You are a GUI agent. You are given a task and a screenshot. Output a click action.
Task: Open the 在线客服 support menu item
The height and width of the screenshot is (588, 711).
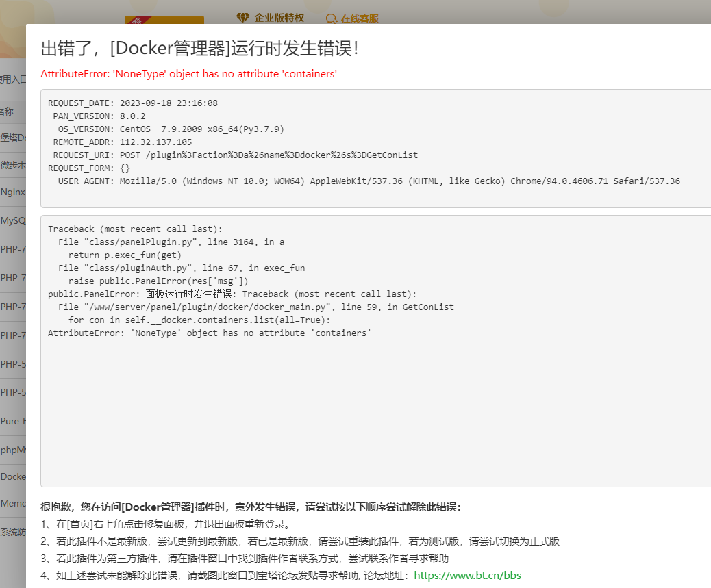point(359,19)
